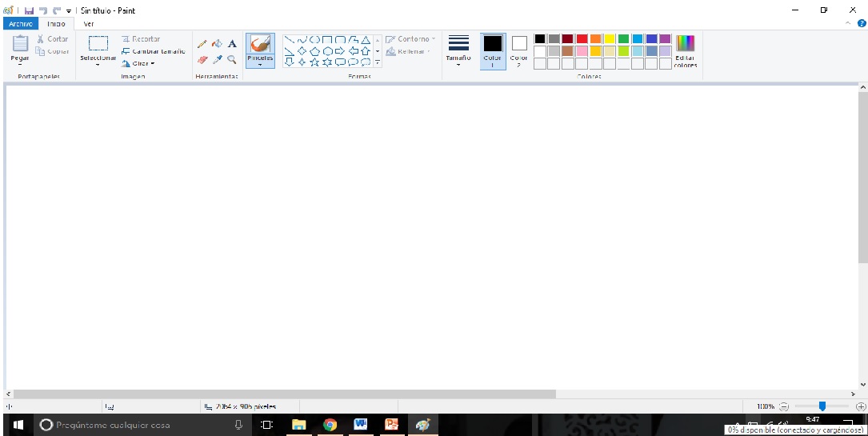
Task: Click the zoom slider handle
Action: pos(822,406)
